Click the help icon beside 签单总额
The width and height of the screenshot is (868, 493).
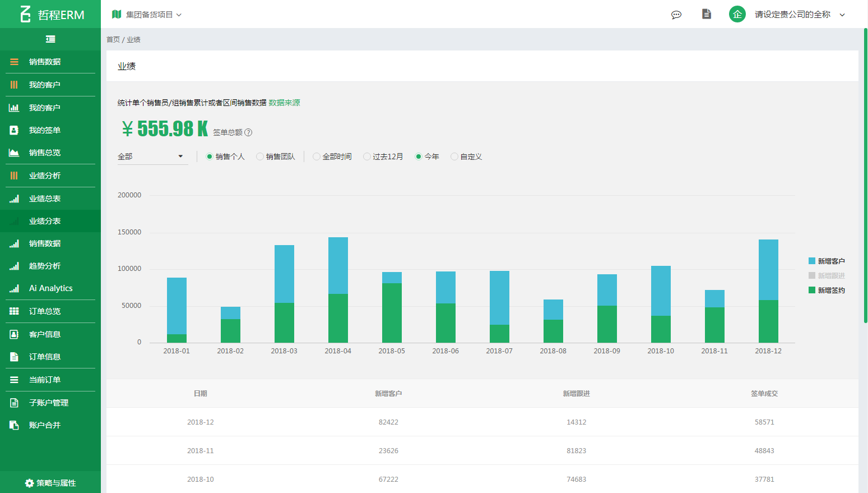coord(248,132)
